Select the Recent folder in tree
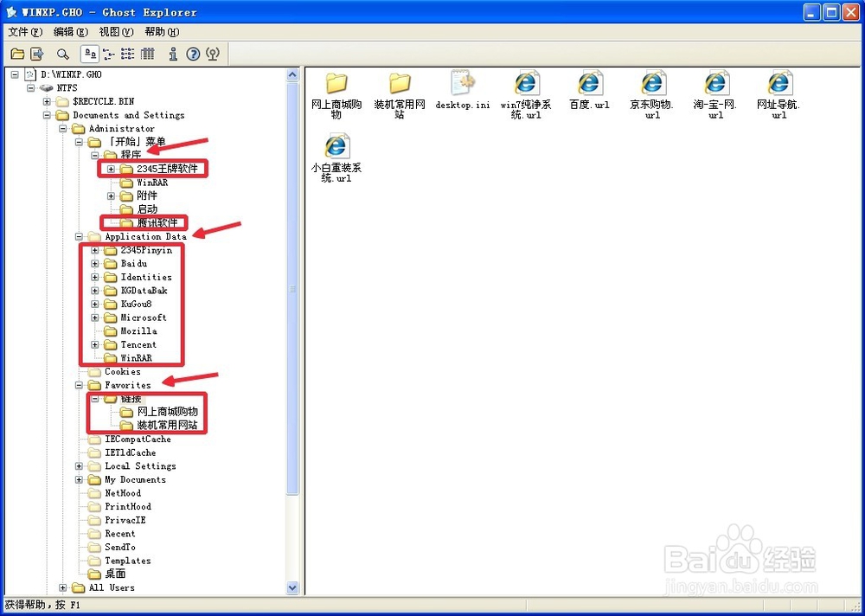This screenshot has width=865, height=616. coord(119,534)
